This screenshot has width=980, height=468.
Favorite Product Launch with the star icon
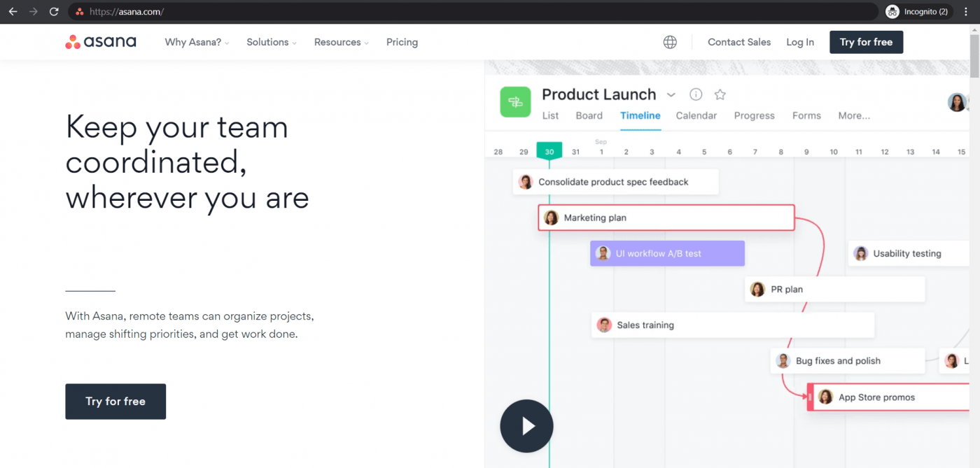tap(720, 94)
